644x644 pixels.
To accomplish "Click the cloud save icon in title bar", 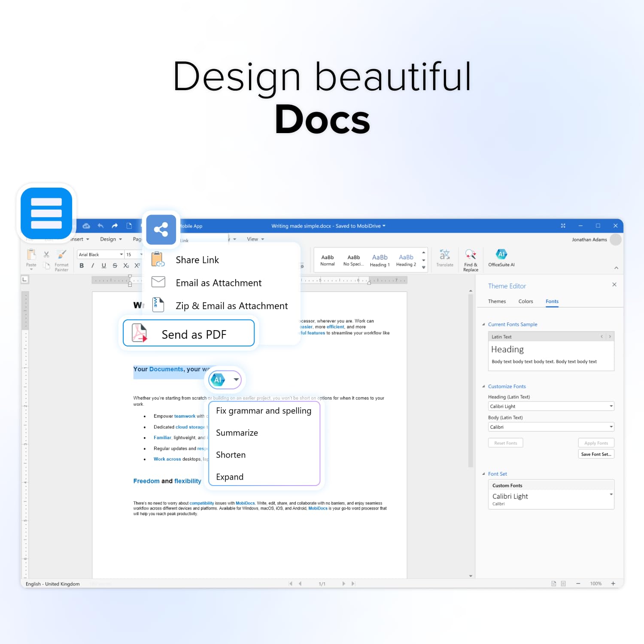I will [x=86, y=226].
